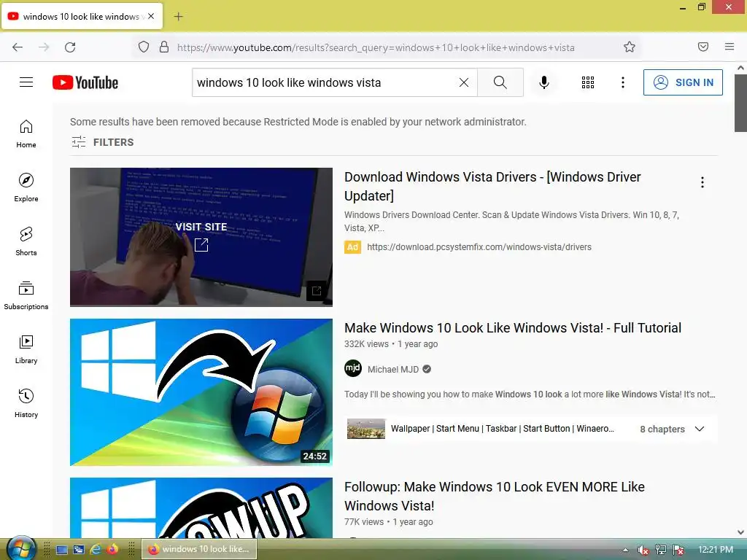Open Michael MJD channel name
This screenshot has height=560, width=747.
393,370
